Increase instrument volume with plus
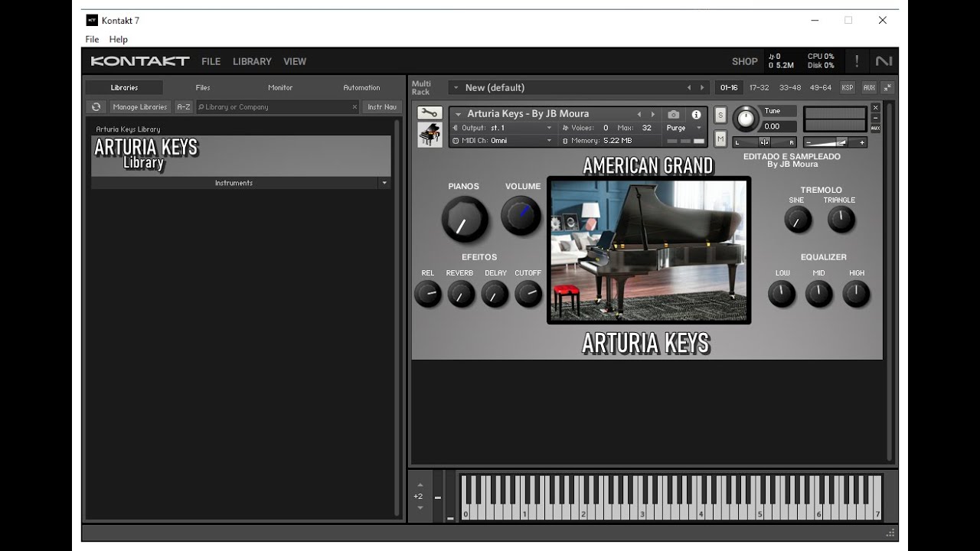980x551 pixels. [x=862, y=142]
